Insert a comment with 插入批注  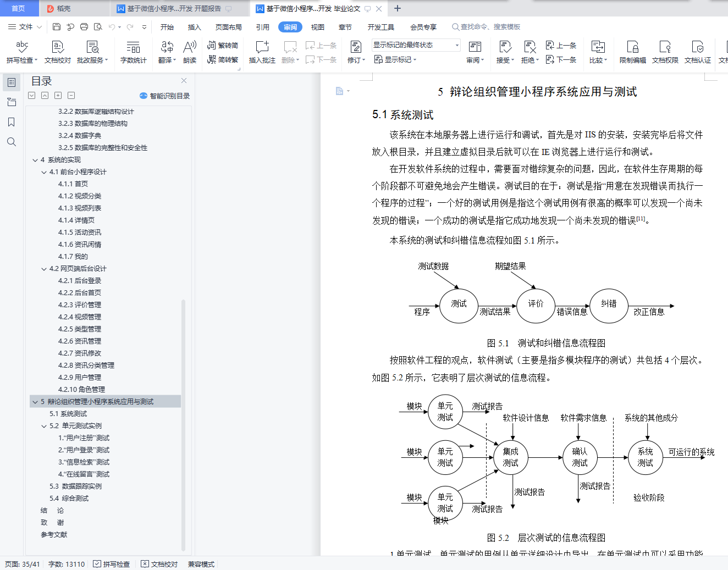(x=262, y=52)
